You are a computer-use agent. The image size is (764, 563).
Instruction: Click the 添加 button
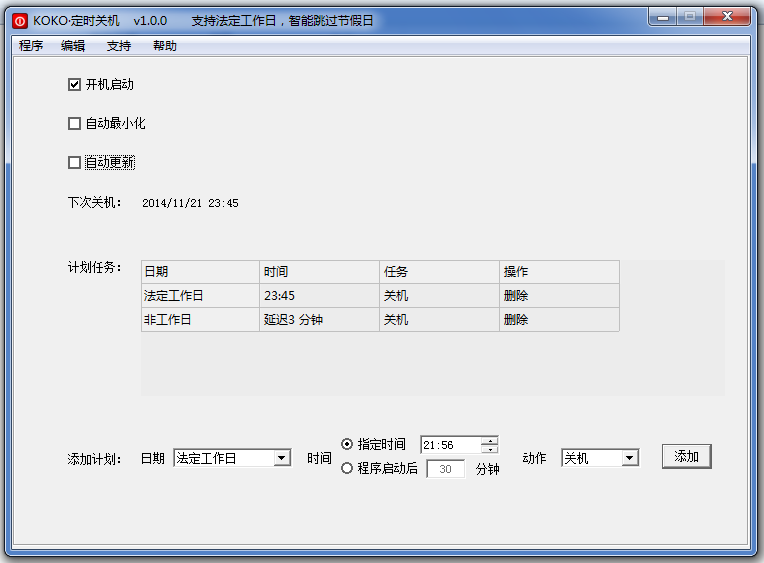click(x=687, y=456)
